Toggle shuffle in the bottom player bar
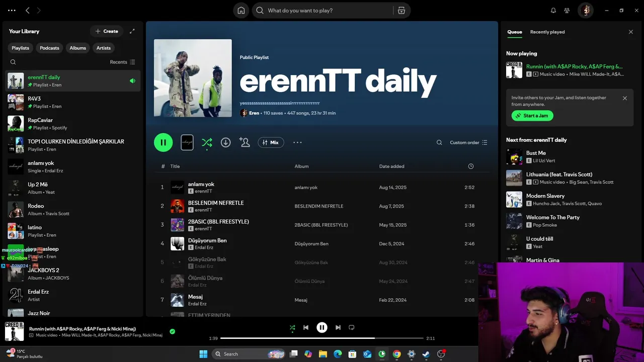This screenshot has width=644, height=362. pos(292,328)
